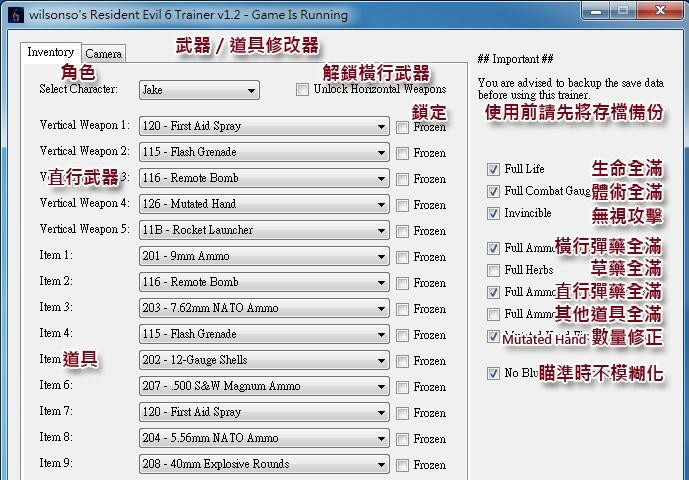The image size is (689, 480).
Task: Enable the unchecked Full Ammo checkbox above Mutated Hand Fix
Action: (493, 314)
